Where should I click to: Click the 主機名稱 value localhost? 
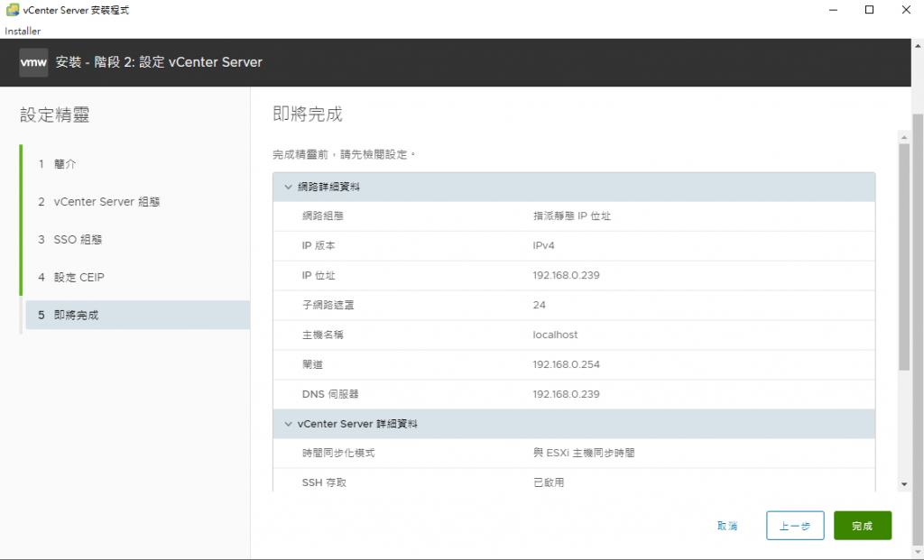pyautogui.click(x=555, y=335)
